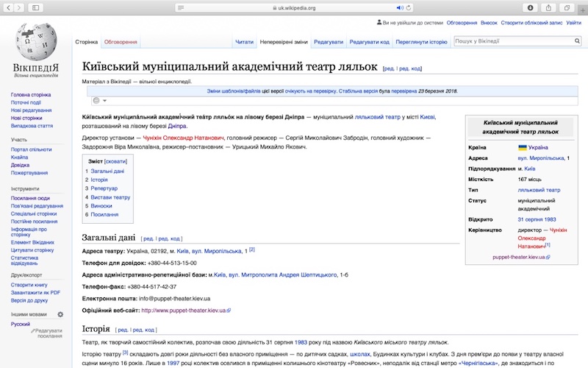Switch to Русский language version
Viewport: 588px width, 368px height.
(21, 324)
